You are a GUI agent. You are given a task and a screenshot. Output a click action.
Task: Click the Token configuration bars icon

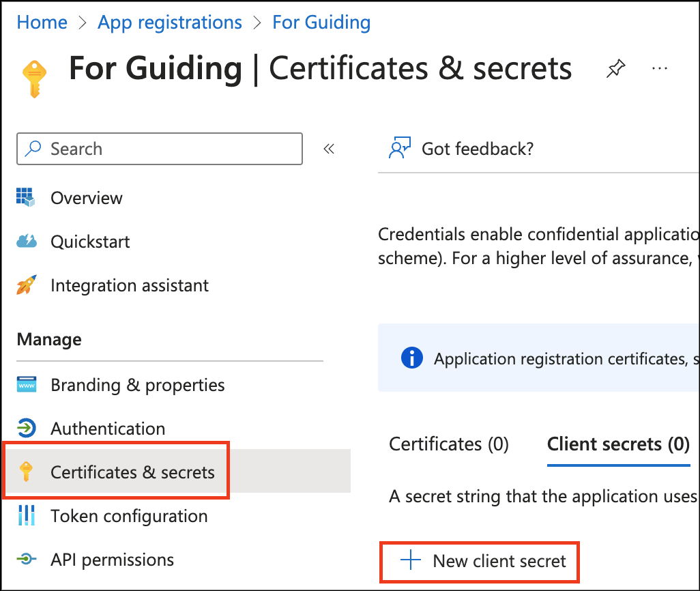(x=26, y=516)
